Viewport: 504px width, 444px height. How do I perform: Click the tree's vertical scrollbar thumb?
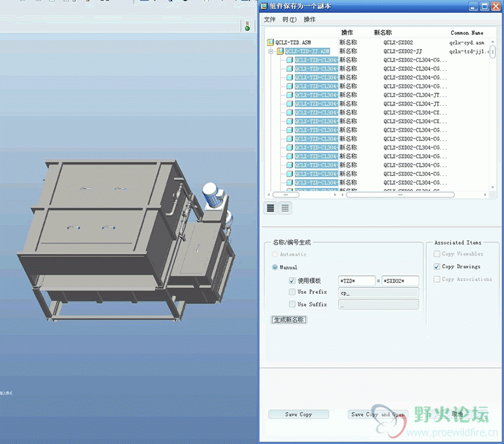pos(493,52)
